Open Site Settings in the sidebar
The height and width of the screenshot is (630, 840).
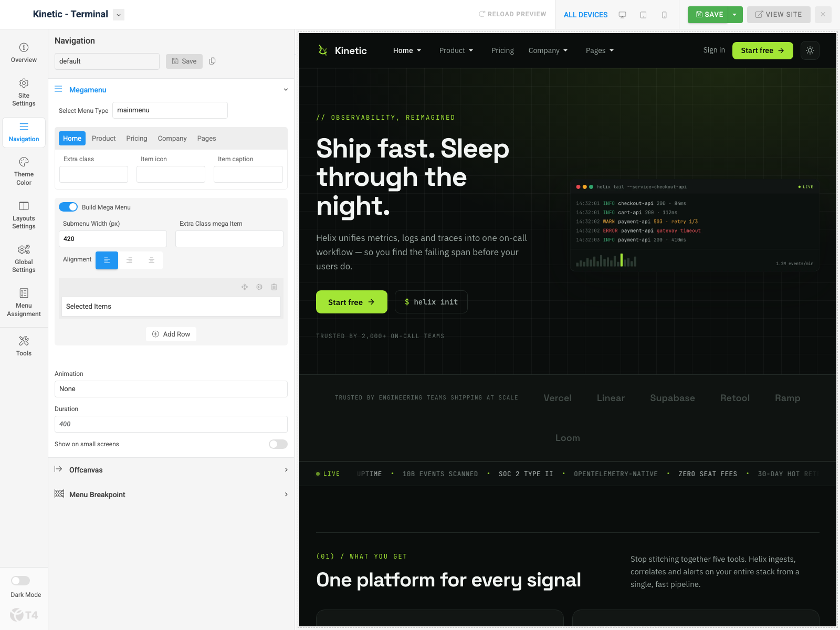[x=24, y=92]
